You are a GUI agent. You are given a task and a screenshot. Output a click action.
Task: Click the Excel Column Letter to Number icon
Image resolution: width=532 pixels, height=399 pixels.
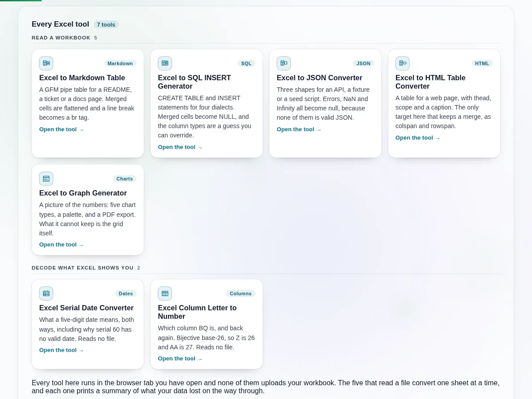point(165,293)
